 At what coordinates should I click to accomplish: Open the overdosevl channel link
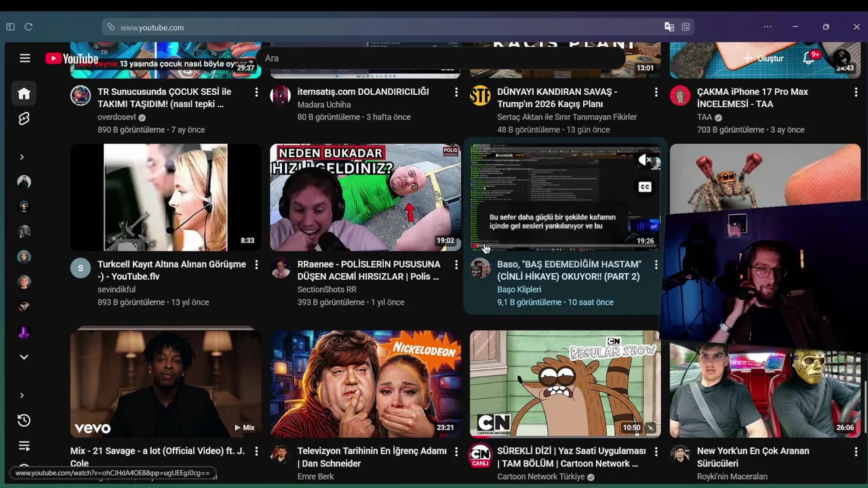pos(117,117)
